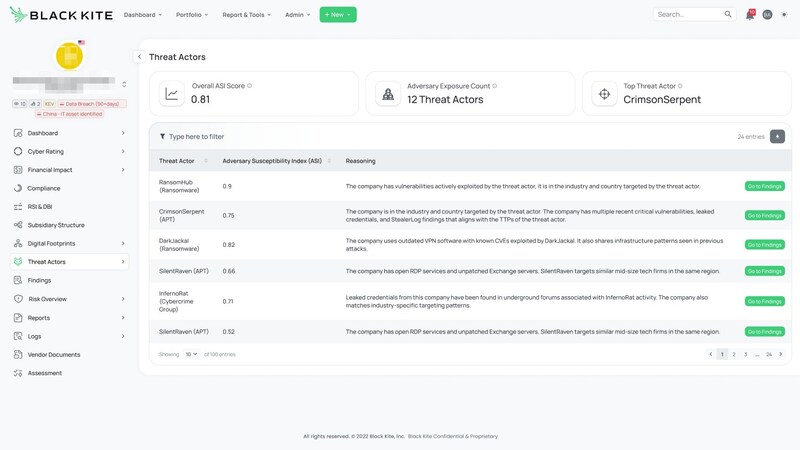Open the rows-per-page 10 dropdown

coord(191,354)
